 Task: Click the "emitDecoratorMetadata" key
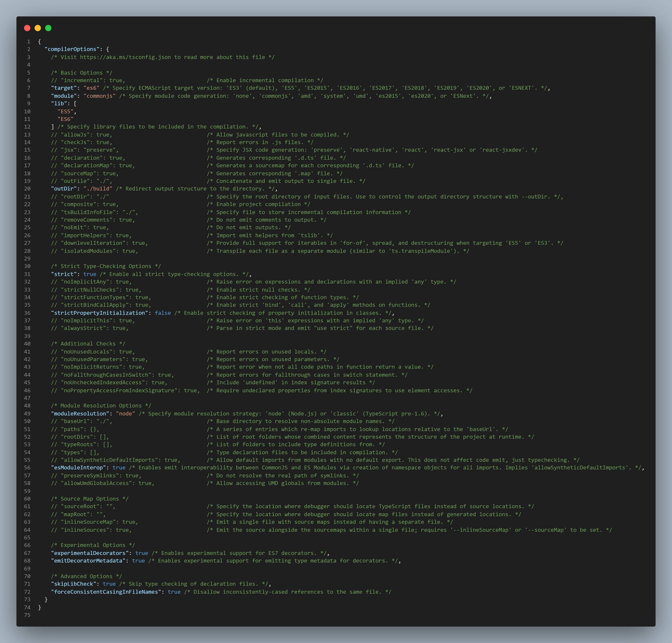point(88,561)
